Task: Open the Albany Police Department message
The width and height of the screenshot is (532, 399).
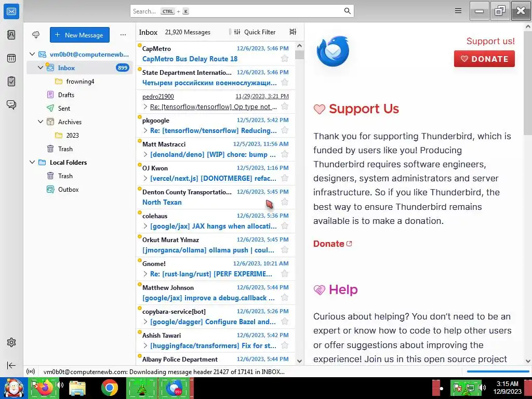Action: click(216, 359)
